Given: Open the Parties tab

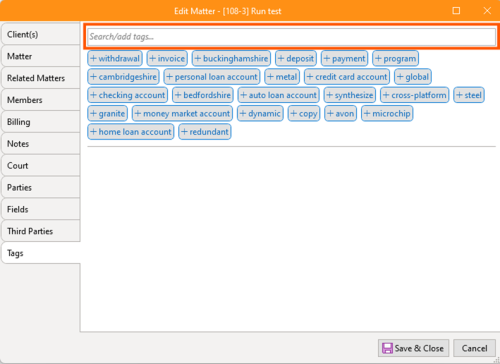Looking at the screenshot, I should [41, 187].
